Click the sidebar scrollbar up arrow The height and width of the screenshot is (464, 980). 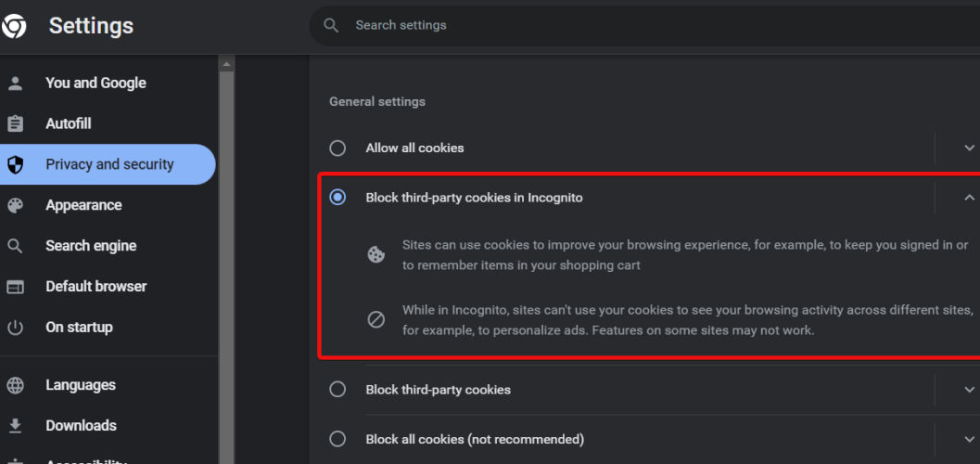(226, 64)
